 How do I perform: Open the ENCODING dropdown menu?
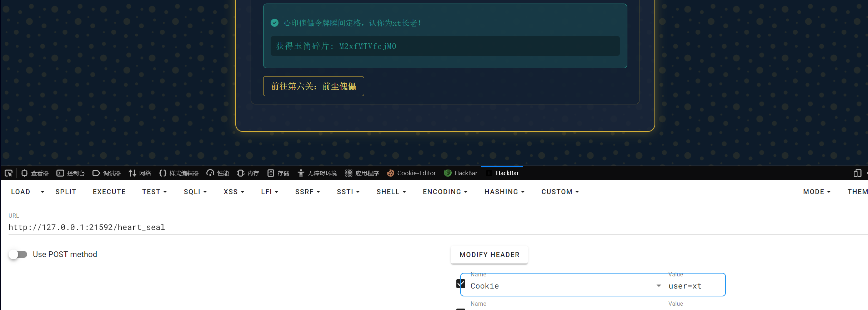pyautogui.click(x=445, y=192)
